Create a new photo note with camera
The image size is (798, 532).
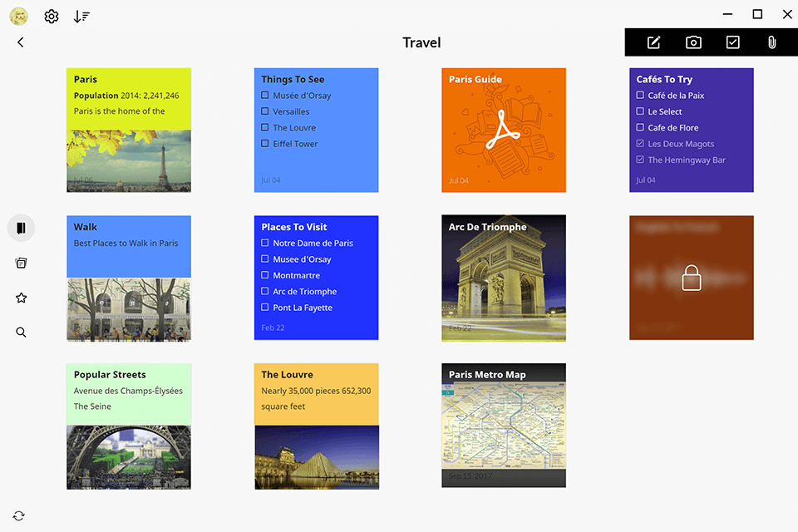coord(693,42)
